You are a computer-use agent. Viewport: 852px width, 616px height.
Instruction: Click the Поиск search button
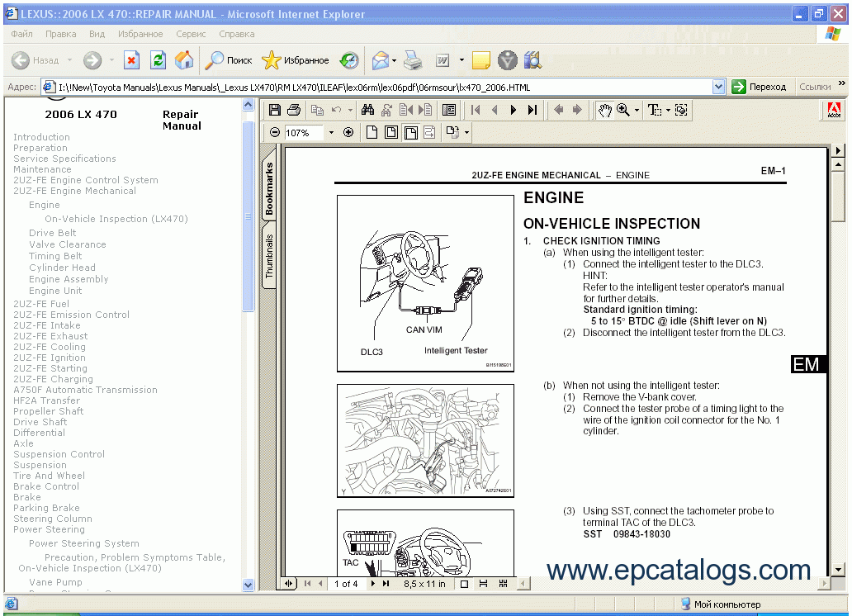(x=229, y=60)
